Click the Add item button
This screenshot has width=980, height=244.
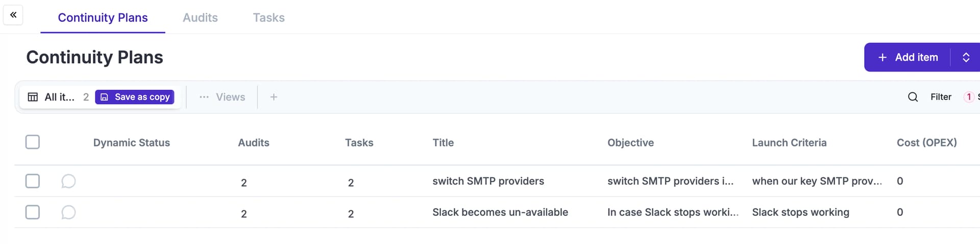click(x=908, y=57)
